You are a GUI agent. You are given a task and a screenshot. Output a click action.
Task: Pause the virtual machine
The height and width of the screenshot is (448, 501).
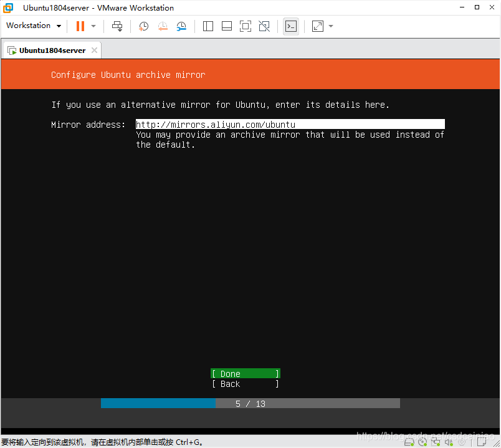(80, 26)
